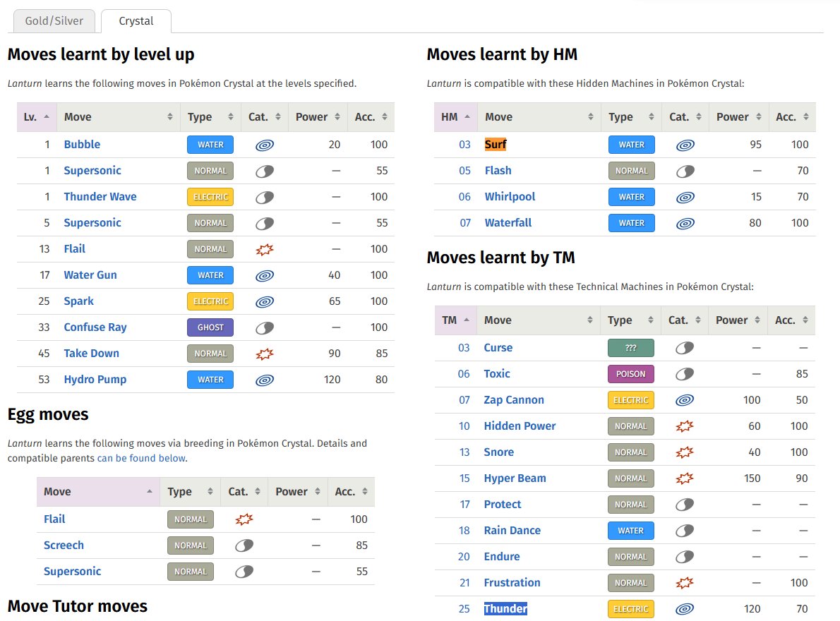Click the ??? type badge for Curse
This screenshot has width=840, height=621.
click(630, 348)
